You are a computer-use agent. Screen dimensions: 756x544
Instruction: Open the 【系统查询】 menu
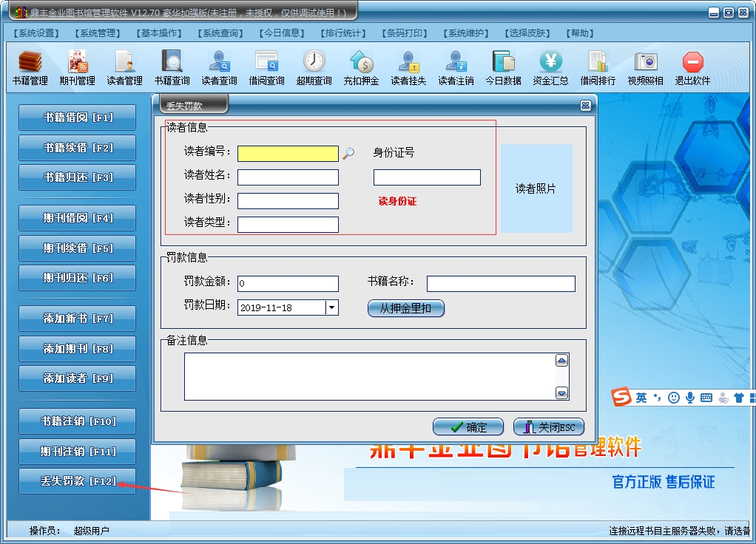click(220, 33)
